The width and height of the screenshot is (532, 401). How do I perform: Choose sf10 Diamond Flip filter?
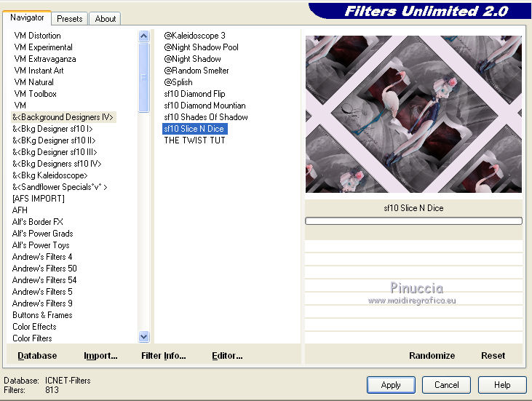coord(194,94)
